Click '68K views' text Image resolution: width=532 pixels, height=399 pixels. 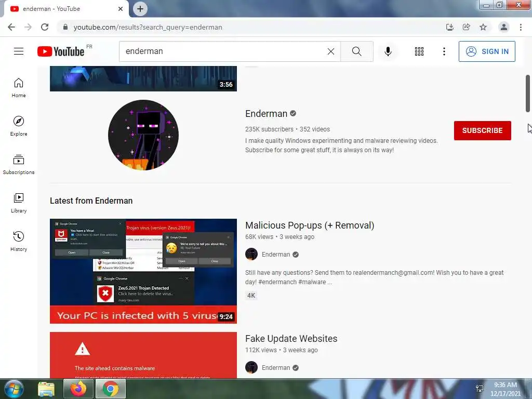(x=259, y=237)
